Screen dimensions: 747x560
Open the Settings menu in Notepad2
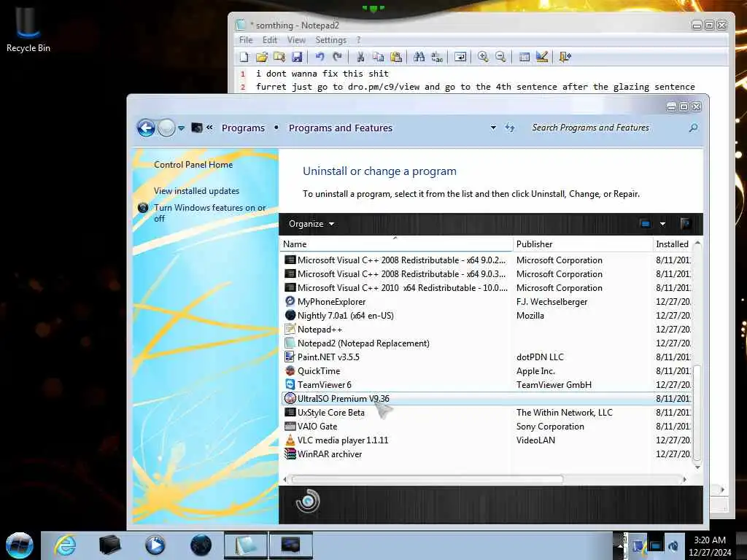[x=331, y=40]
